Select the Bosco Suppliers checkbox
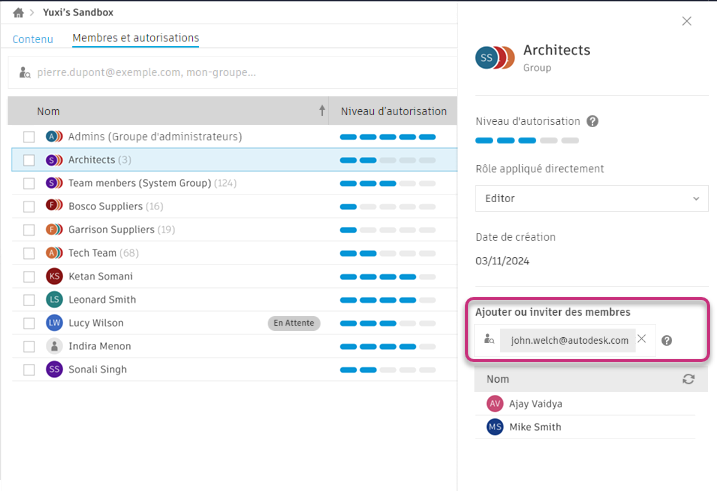 click(x=29, y=206)
